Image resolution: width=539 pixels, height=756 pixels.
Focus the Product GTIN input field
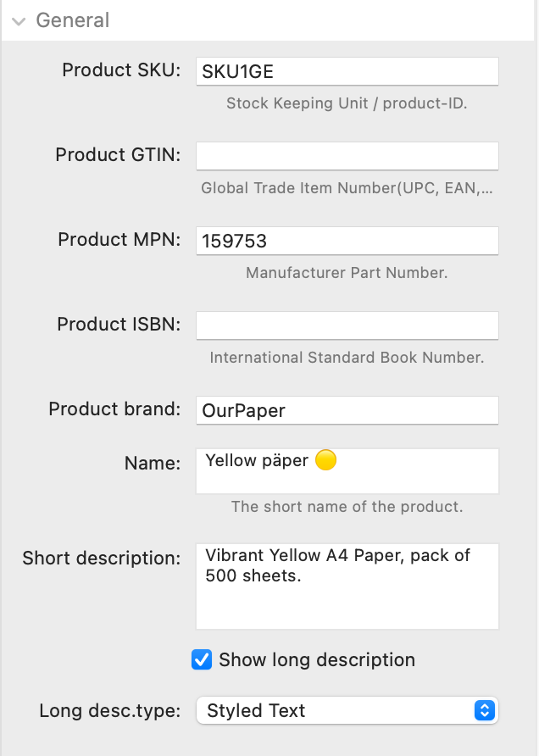pos(347,156)
